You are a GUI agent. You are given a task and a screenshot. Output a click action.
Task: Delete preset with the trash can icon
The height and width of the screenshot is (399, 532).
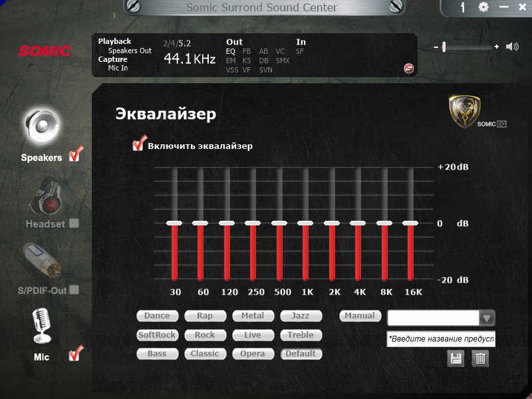(x=480, y=358)
